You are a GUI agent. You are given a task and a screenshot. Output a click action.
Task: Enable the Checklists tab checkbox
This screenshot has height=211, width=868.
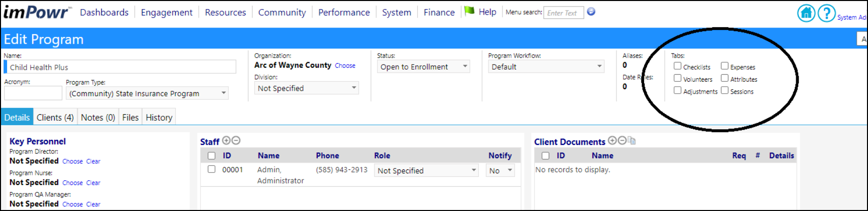678,66
